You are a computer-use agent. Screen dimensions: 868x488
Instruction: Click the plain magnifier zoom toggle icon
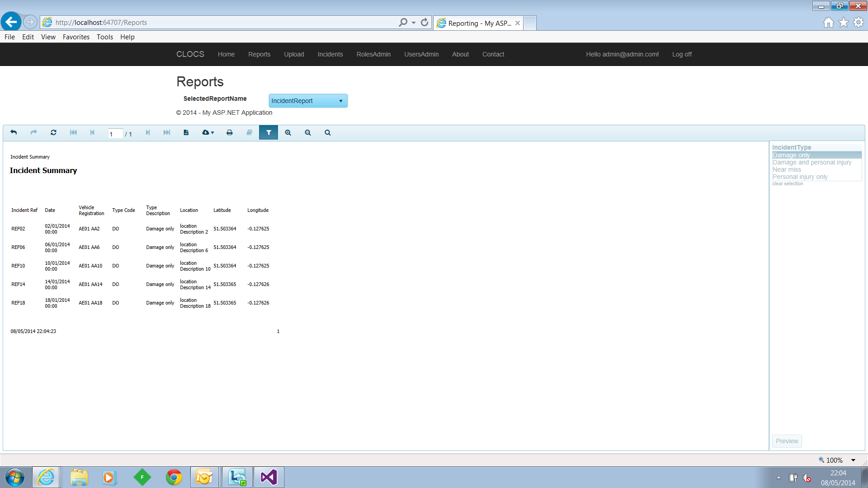pos(328,132)
